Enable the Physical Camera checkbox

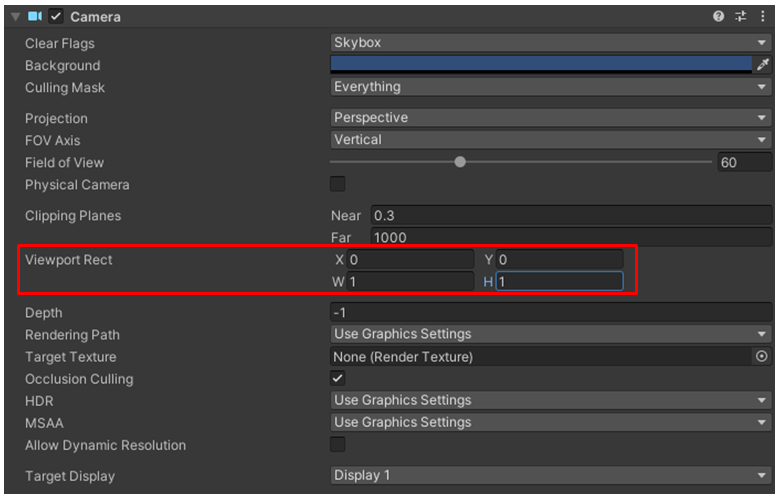pyautogui.click(x=338, y=184)
